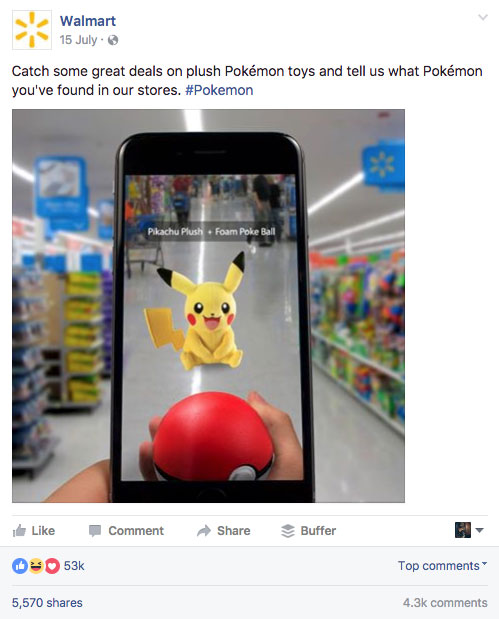The image size is (499, 619).
Task: Click the Comment speech bubble icon
Action: [x=95, y=531]
